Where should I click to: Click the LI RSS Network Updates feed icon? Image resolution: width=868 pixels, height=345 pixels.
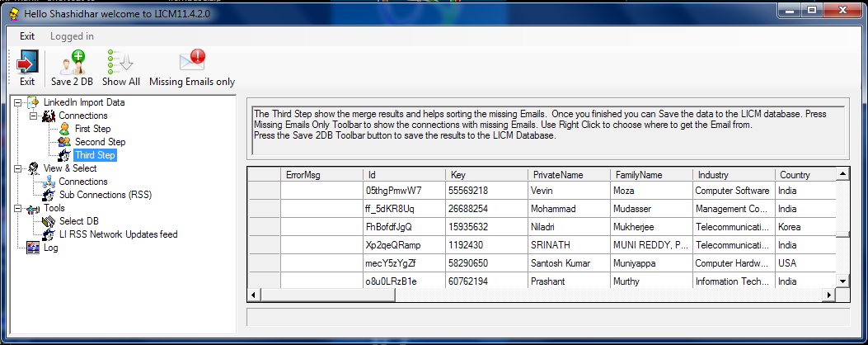(x=49, y=234)
